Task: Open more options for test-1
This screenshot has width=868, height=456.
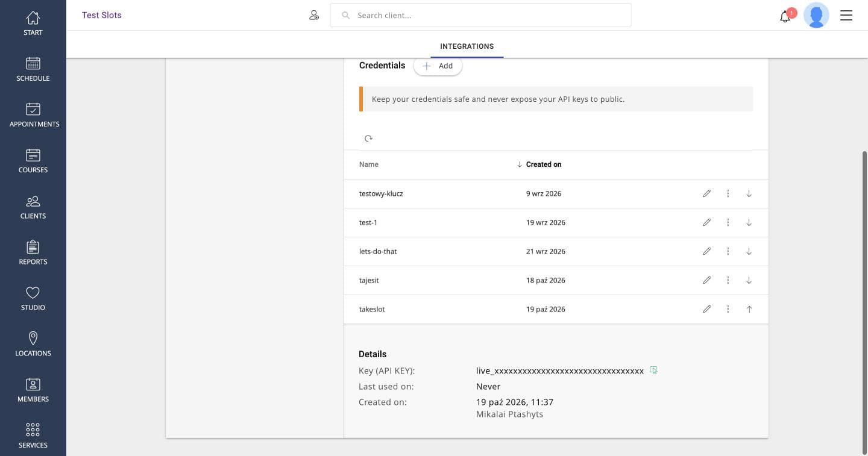Action: click(x=728, y=222)
